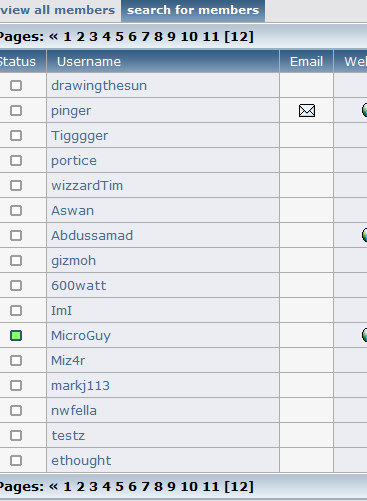The height and width of the screenshot is (501, 367).
Task: Open Abdussamad's website globe icon
Action: (364, 235)
